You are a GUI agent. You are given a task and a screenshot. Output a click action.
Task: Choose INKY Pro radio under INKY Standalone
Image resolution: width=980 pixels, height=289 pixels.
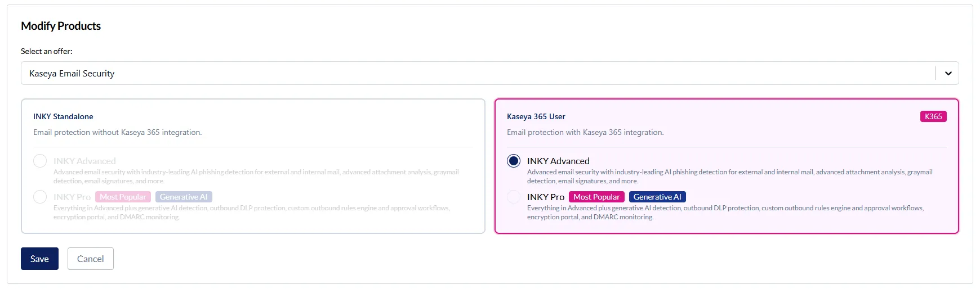point(40,197)
